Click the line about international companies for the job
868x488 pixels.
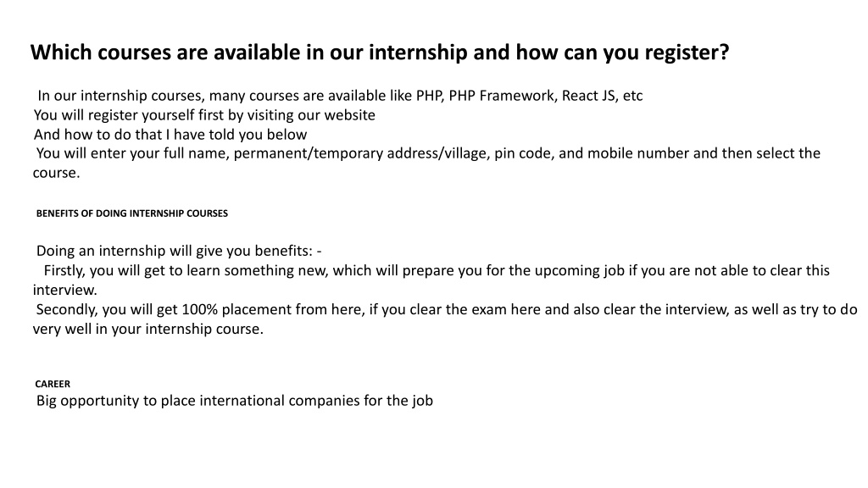[234, 401]
